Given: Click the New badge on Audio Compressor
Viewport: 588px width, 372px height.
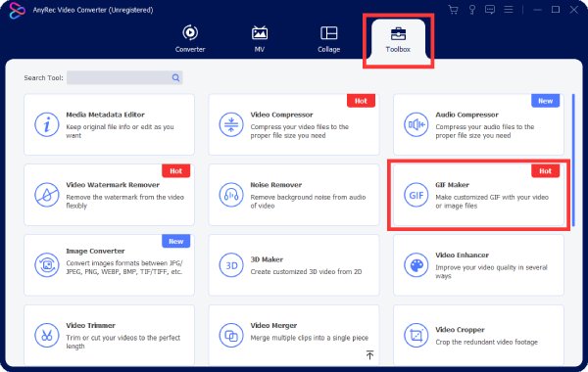Looking at the screenshot, I should click(x=545, y=101).
